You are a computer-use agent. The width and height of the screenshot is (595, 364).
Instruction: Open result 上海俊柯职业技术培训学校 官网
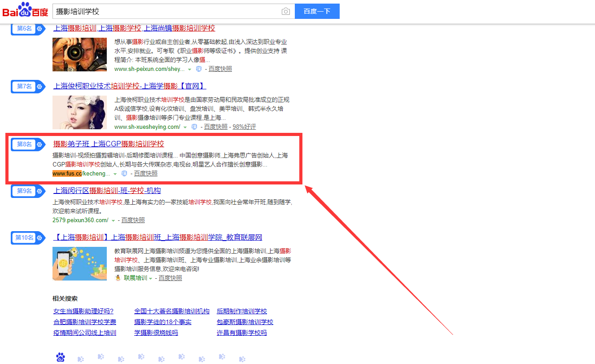point(130,86)
